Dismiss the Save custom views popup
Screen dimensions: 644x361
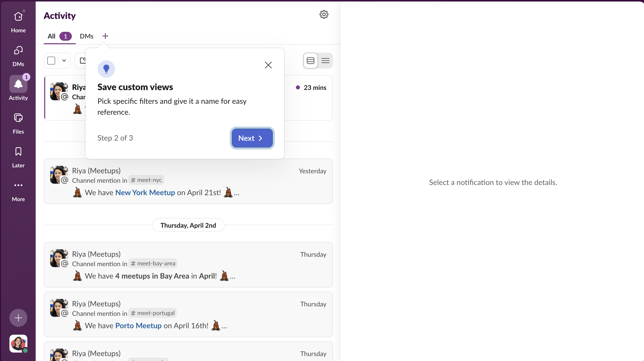(268, 65)
